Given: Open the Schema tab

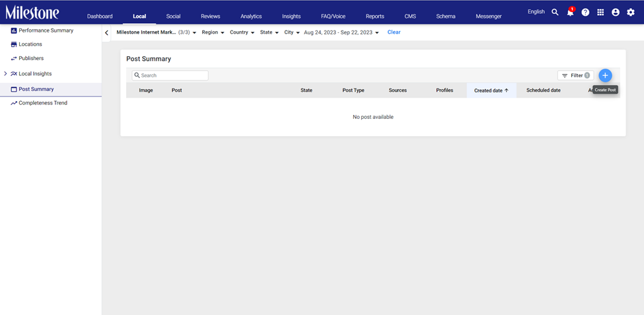Looking at the screenshot, I should tap(446, 17).
